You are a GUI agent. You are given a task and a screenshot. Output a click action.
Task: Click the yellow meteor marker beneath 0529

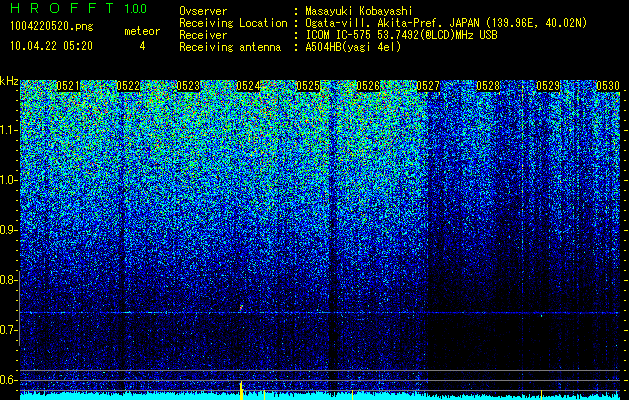pyautogui.click(x=542, y=395)
